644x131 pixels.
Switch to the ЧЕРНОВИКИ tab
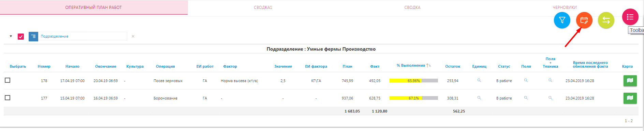[565, 7]
